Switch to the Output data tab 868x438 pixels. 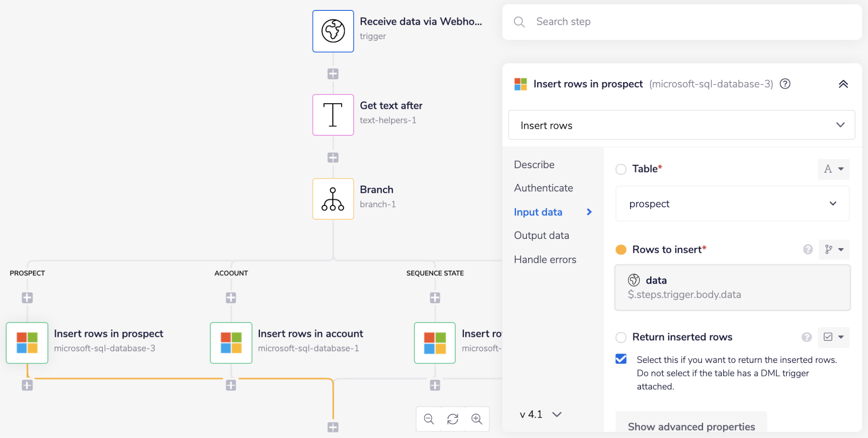click(x=541, y=235)
